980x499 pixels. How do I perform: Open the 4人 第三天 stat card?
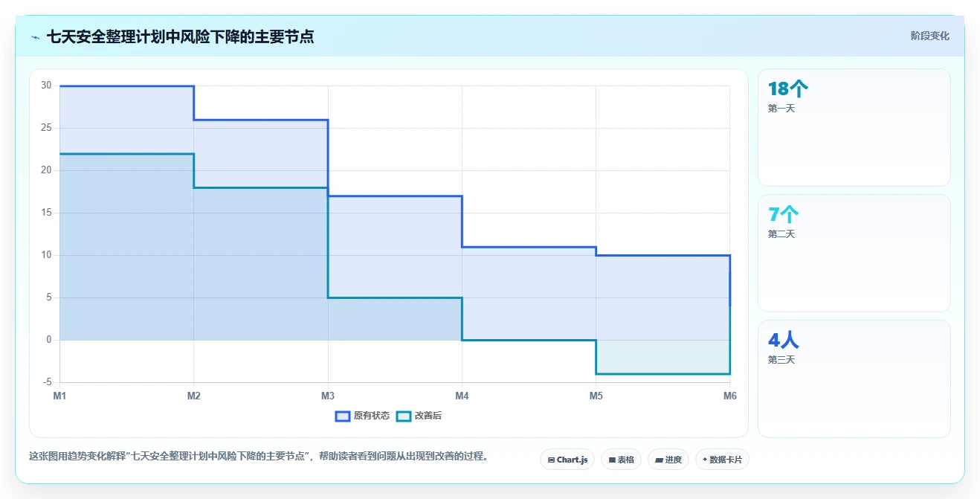tap(854, 379)
